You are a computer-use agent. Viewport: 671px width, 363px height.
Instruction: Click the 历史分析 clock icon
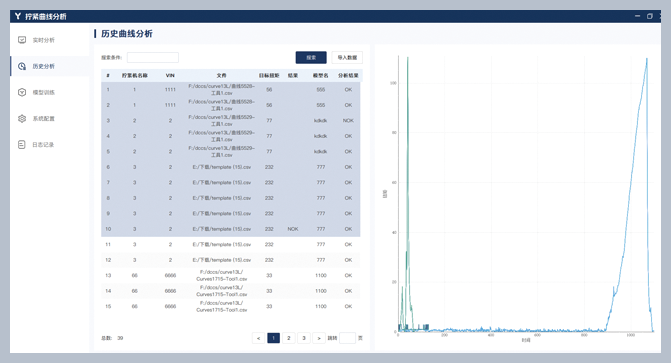pos(22,66)
